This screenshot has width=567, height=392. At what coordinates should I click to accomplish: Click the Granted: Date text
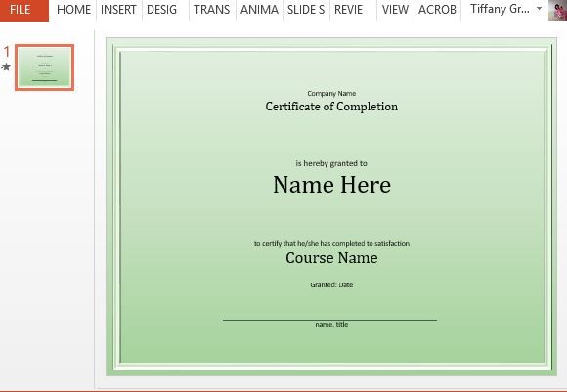331,285
